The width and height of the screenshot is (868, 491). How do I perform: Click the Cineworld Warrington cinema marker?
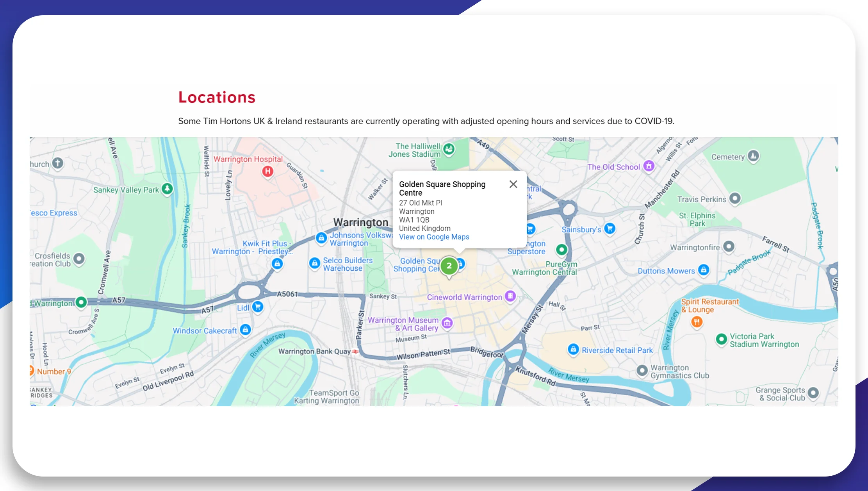click(x=510, y=296)
